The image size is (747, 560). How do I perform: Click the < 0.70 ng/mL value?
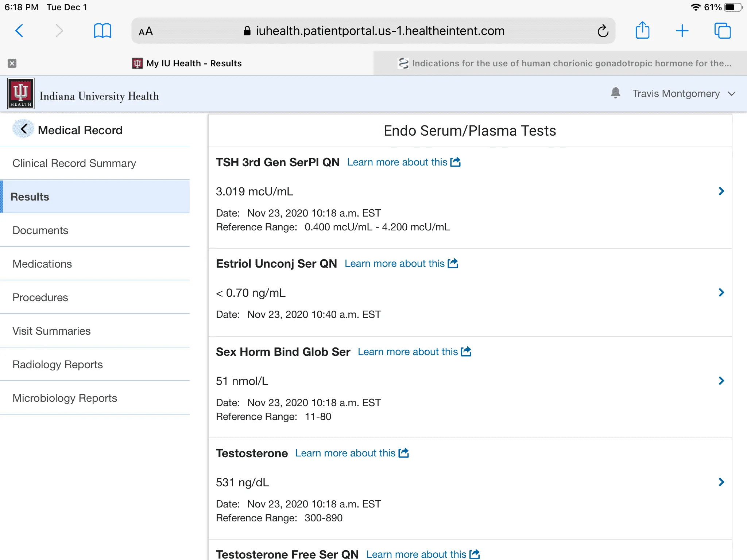(x=251, y=293)
